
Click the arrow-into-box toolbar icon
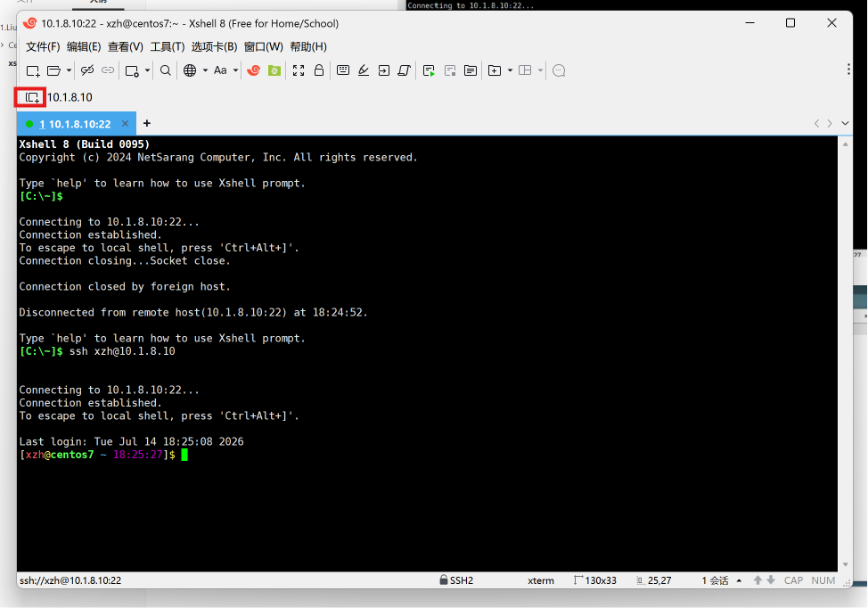(383, 70)
